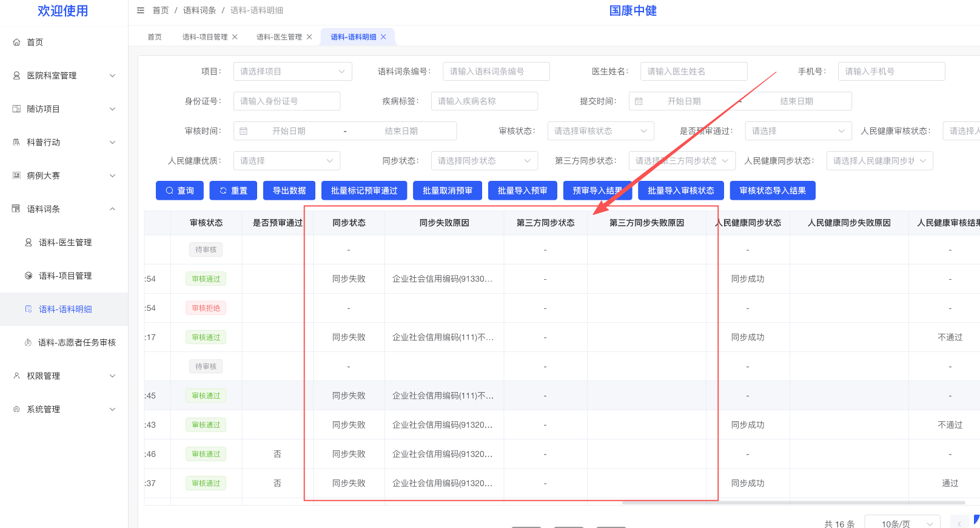The width and height of the screenshot is (980, 528).
Task: Click the calendar icon in 审核时间
Action: (244, 131)
